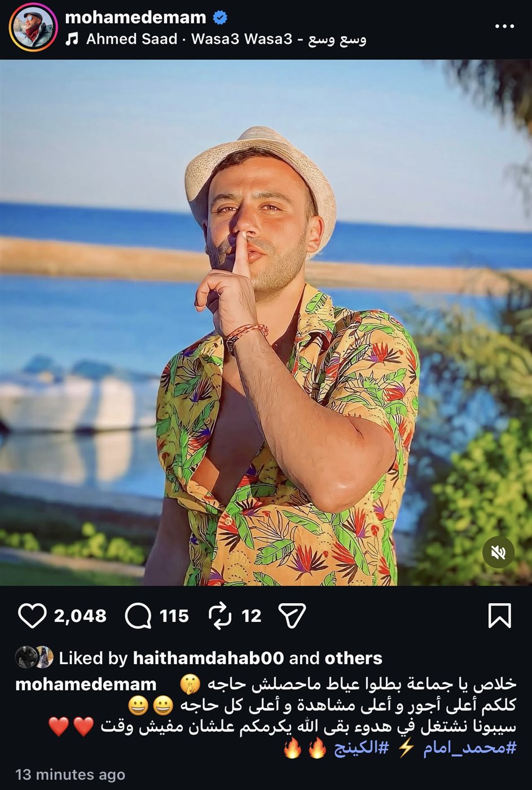Image resolution: width=532 pixels, height=790 pixels.
Task: Tap the liker avatars thumbnail
Action: click(x=34, y=657)
